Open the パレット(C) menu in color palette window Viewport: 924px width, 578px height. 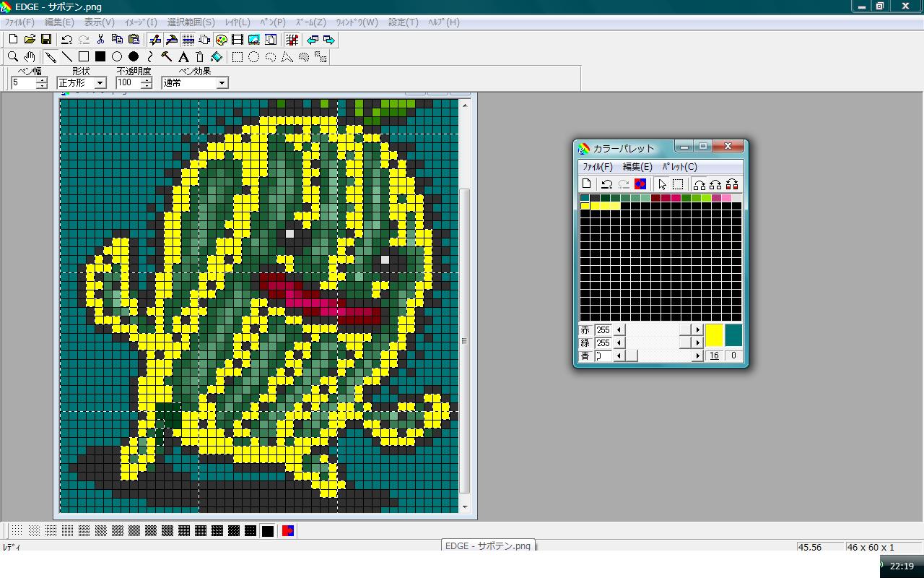pos(680,167)
